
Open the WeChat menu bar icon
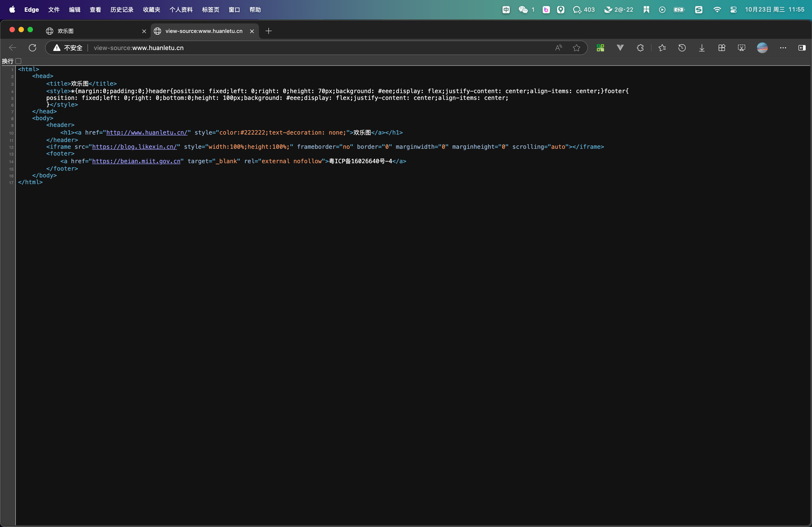[523, 9]
